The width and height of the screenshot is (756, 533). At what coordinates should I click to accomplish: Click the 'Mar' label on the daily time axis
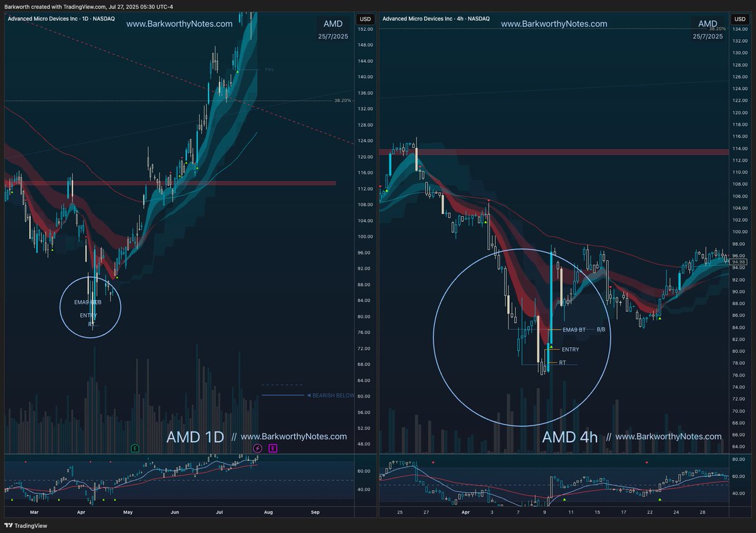[34, 512]
